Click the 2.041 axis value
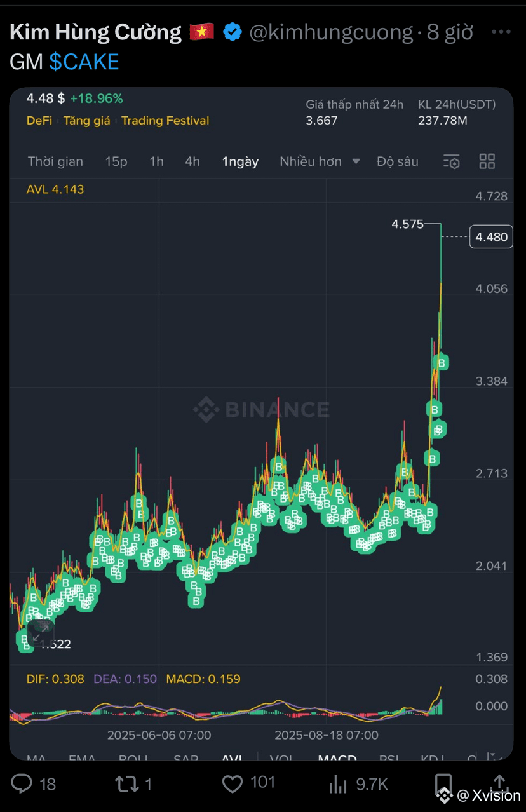Image resolution: width=526 pixels, height=812 pixels. coord(492,565)
